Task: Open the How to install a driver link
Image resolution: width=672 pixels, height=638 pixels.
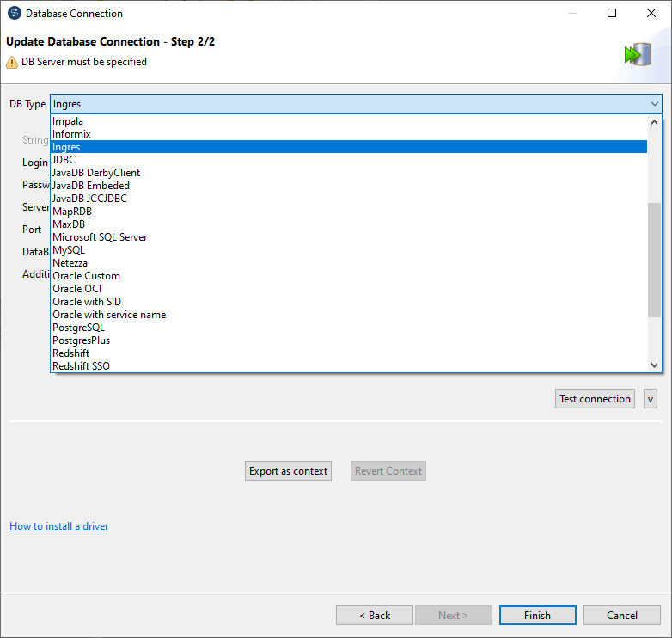Action: (x=58, y=526)
